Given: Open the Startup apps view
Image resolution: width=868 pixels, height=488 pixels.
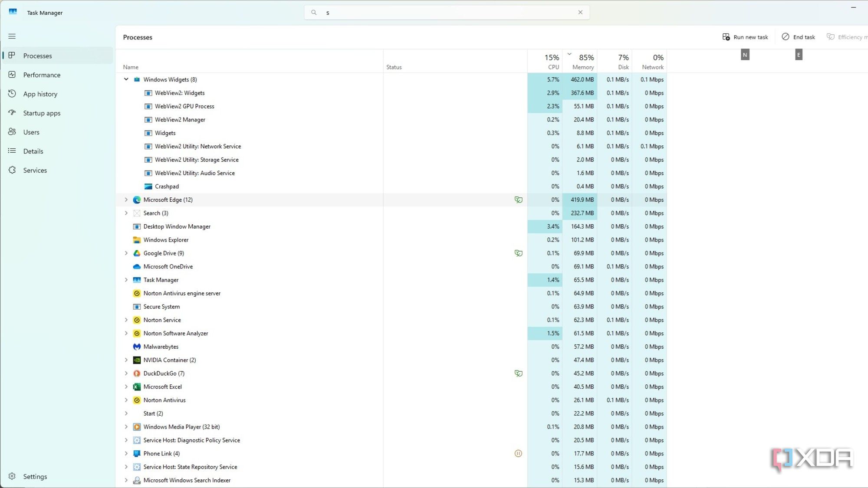Looking at the screenshot, I should (x=41, y=113).
